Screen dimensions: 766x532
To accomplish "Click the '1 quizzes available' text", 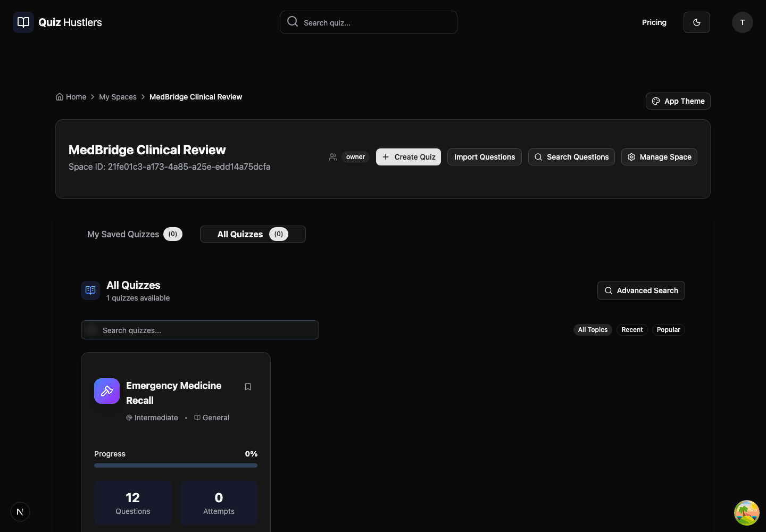I will (138, 298).
